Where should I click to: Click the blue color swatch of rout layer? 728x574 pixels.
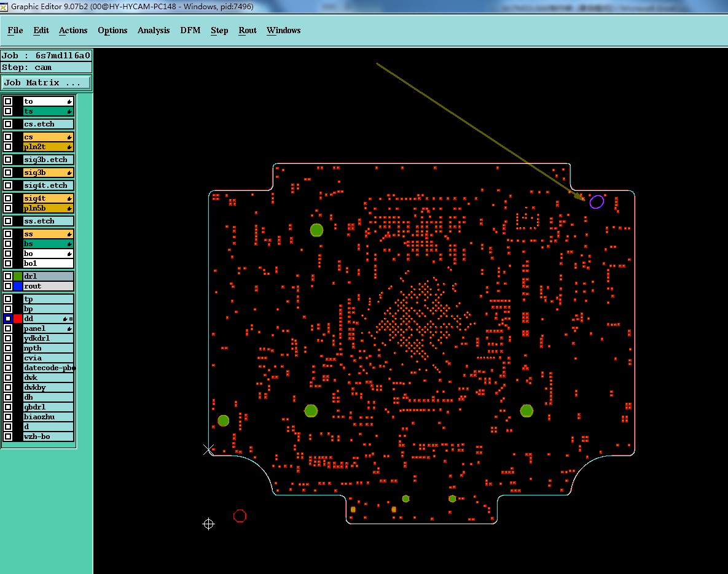pyautogui.click(x=18, y=286)
